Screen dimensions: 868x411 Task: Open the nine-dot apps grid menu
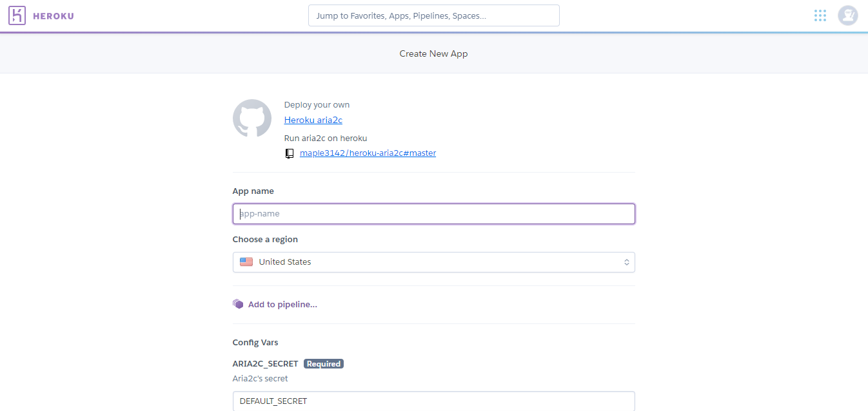[x=820, y=15]
